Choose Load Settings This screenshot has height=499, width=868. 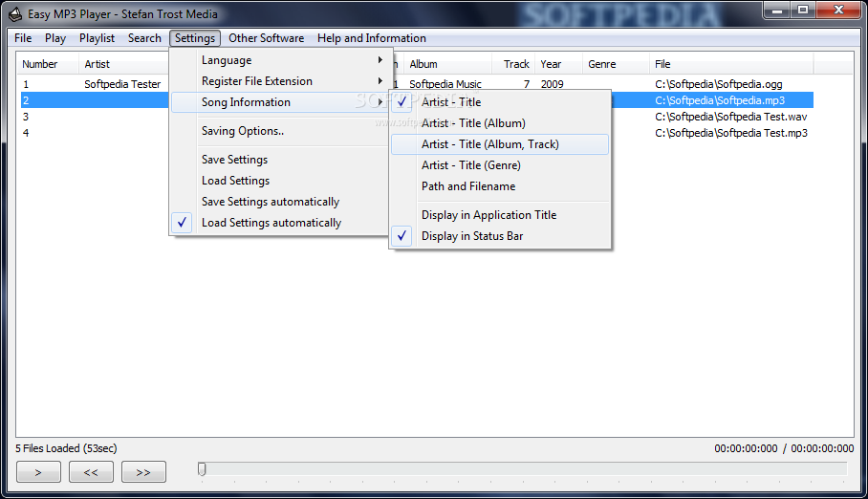279,181
